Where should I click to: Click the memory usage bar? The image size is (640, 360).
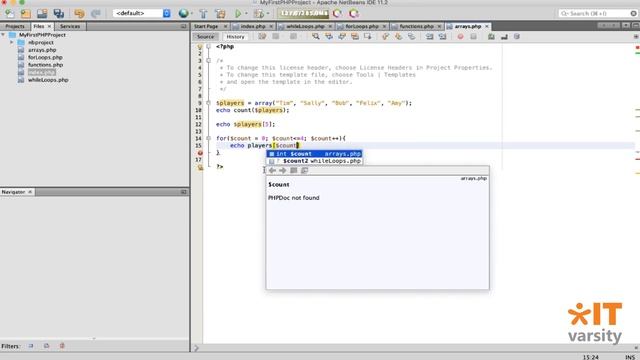point(303,13)
